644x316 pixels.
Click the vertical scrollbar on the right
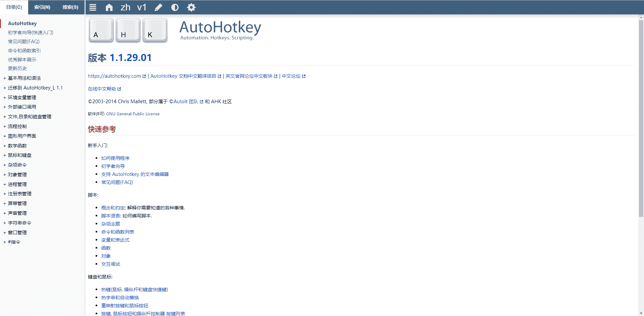(x=641, y=117)
